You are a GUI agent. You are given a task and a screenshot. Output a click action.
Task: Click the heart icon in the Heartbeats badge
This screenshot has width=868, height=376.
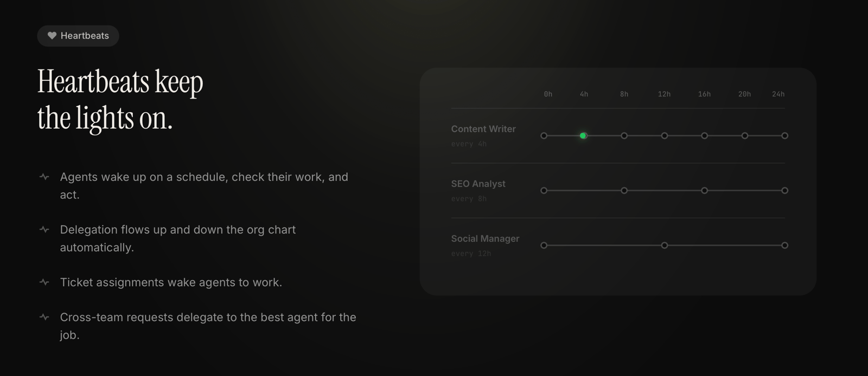pyautogui.click(x=52, y=36)
